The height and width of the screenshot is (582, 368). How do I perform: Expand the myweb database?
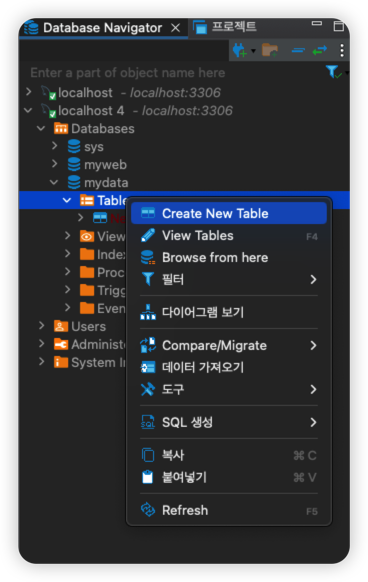55,164
